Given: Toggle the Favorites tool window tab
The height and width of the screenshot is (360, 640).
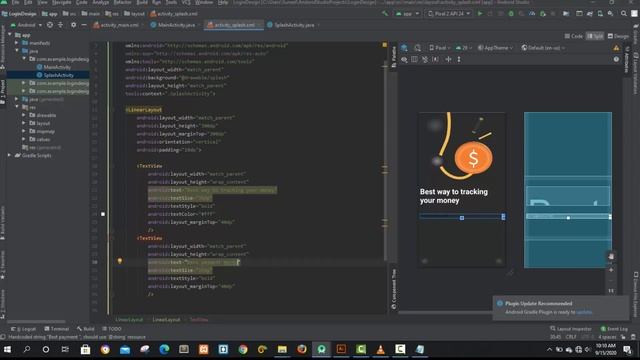Looking at the screenshot, I should pos(3,265).
